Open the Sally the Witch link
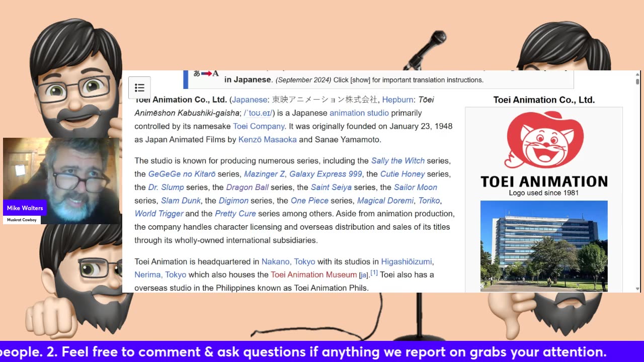Image resolution: width=644 pixels, height=362 pixels. tap(398, 161)
